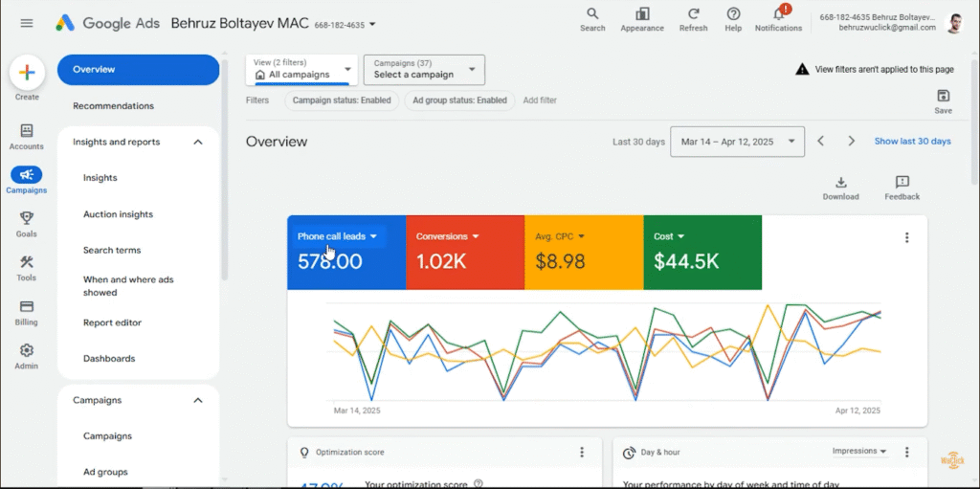
Task: Select Campaigns megaphone icon
Action: [26, 175]
